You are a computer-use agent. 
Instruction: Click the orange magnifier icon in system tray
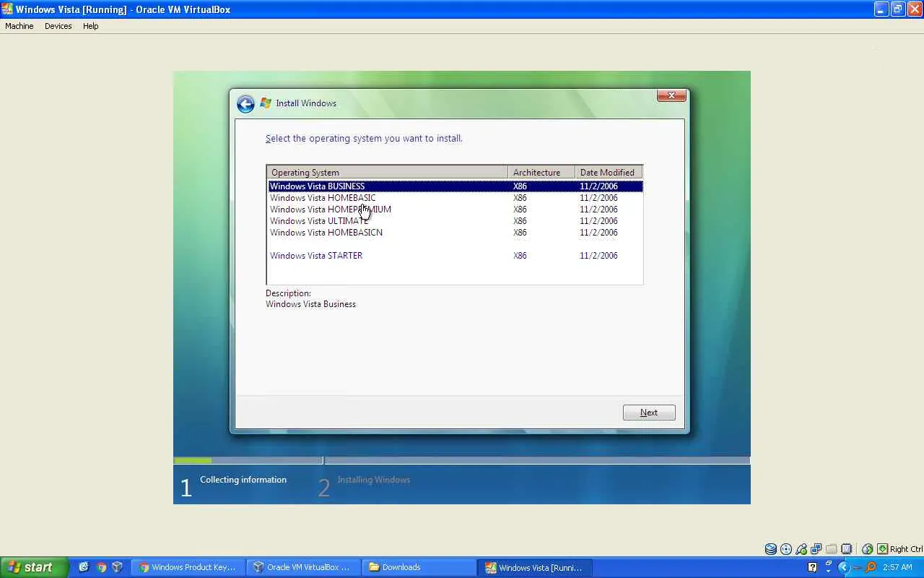pos(871,567)
